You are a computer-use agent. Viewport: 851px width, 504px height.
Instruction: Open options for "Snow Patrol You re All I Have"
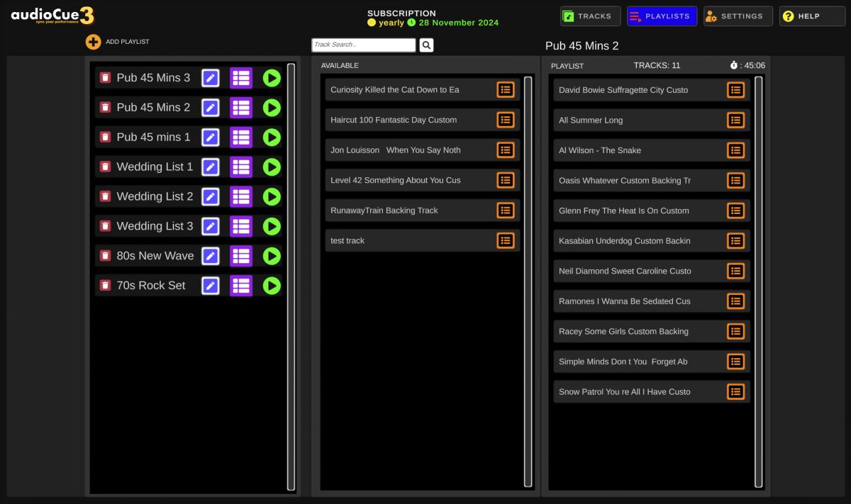(735, 391)
